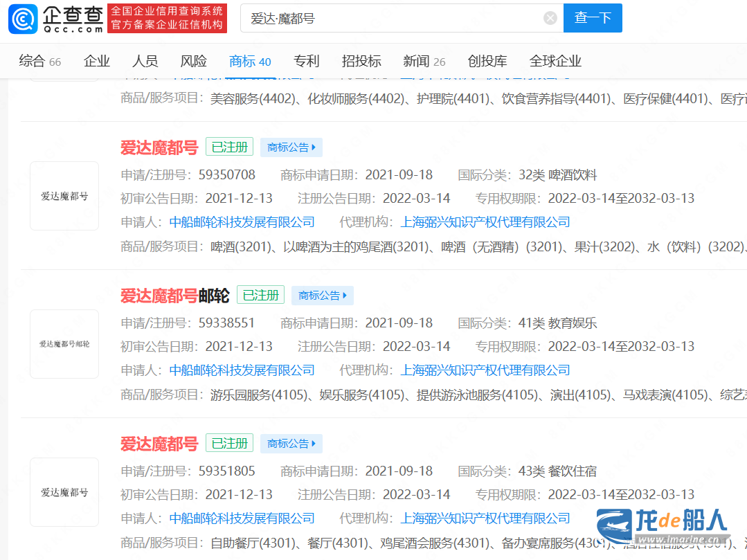Open trademark thumbnail for class 43 catering
747x560 pixels.
coord(64,492)
